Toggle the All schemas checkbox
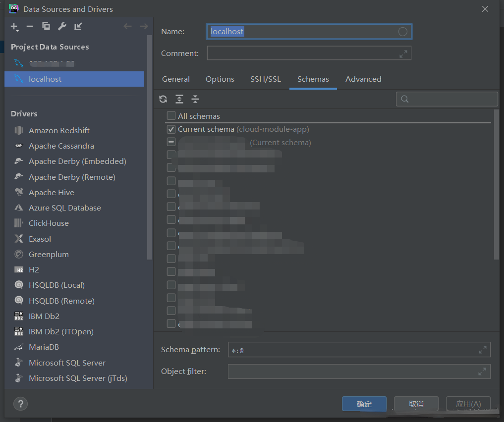The height and width of the screenshot is (422, 504). [x=171, y=115]
